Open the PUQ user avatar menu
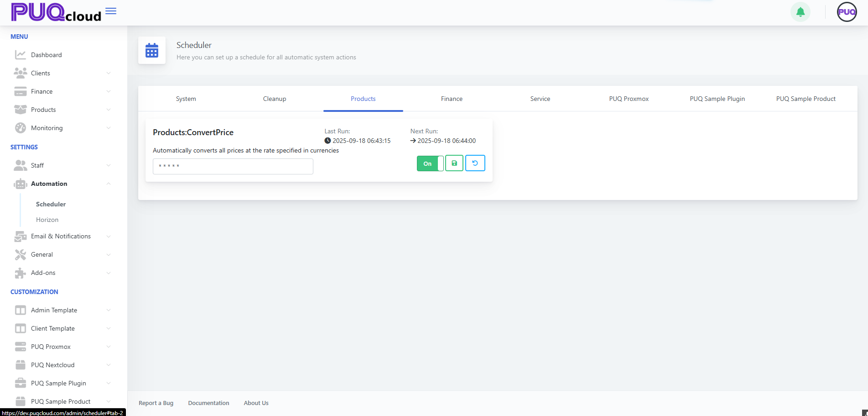The image size is (868, 416). [847, 12]
